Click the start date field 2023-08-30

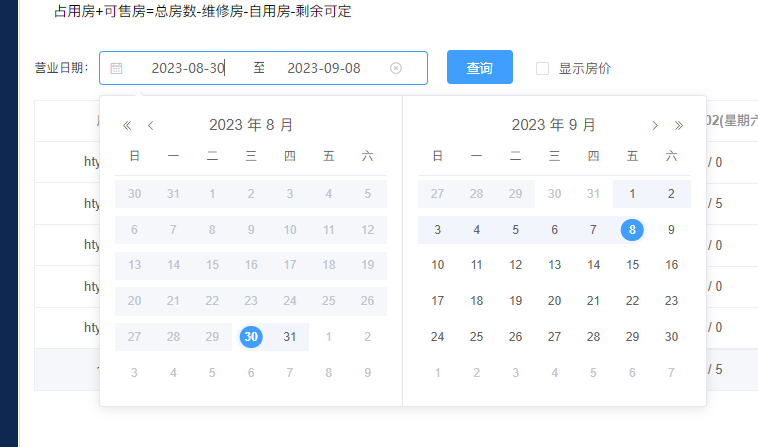pos(188,68)
